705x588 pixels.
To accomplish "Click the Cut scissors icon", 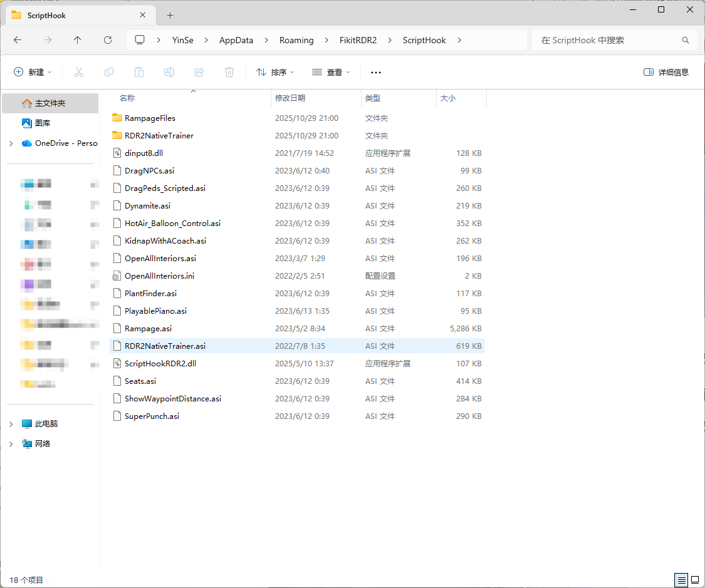I will click(79, 72).
